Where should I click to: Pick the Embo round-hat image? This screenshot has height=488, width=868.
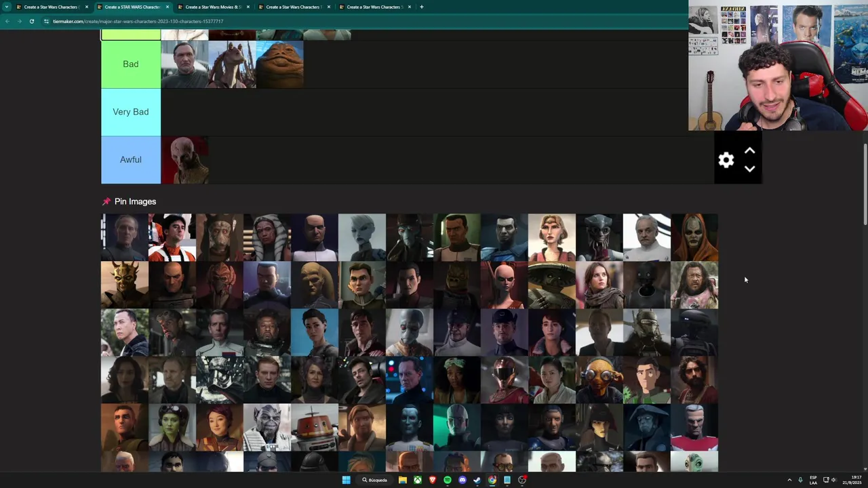552,285
